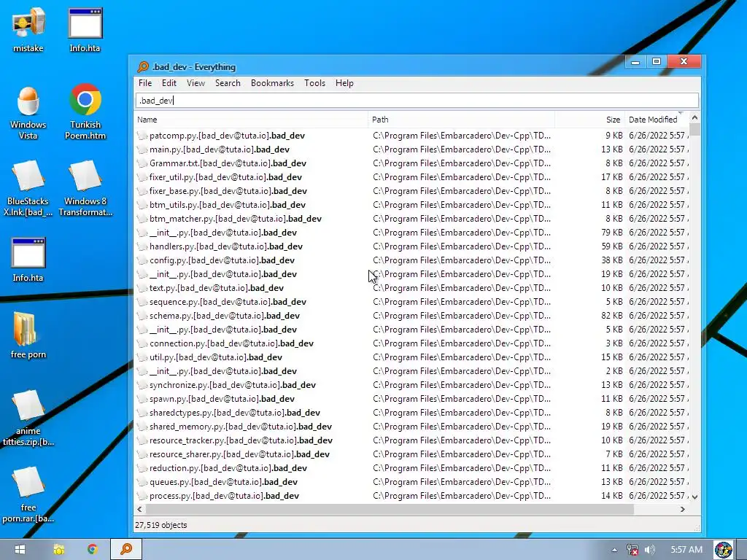This screenshot has height=560, width=747.
Task: Click file icon of spawn.py row
Action: point(142,399)
